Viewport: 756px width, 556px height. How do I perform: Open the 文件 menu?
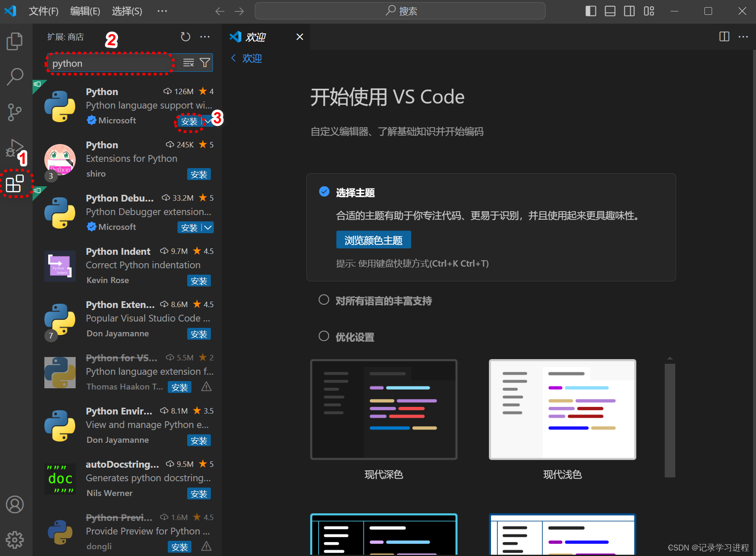tap(43, 11)
